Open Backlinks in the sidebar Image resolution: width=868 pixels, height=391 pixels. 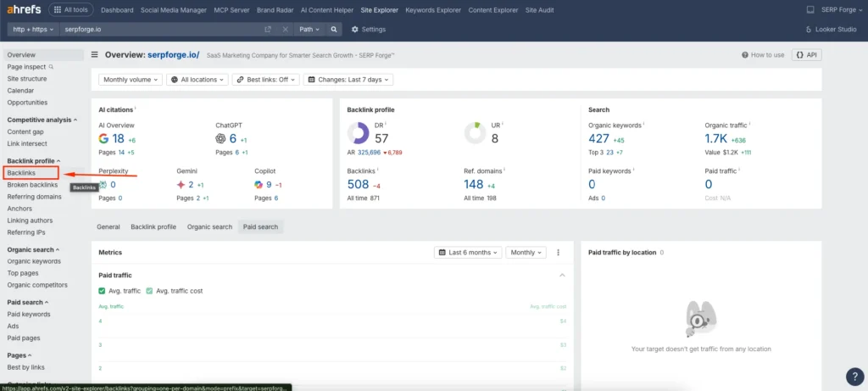[22, 172]
